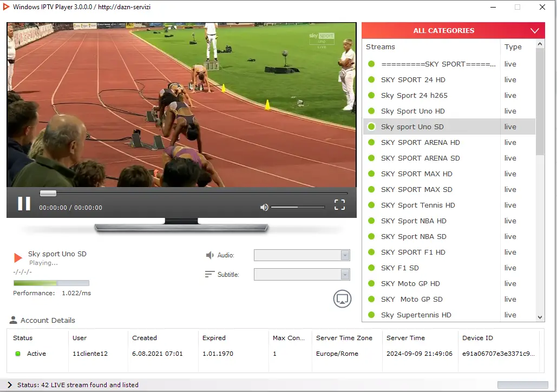Click green dot beside SKY SPORT MAX HD

coord(371,174)
